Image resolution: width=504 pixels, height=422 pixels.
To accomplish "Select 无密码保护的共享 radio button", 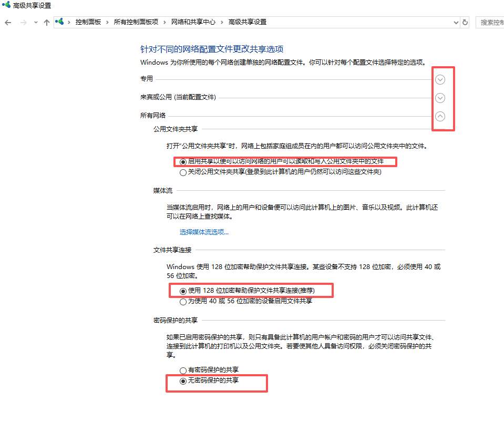I will (x=183, y=381).
